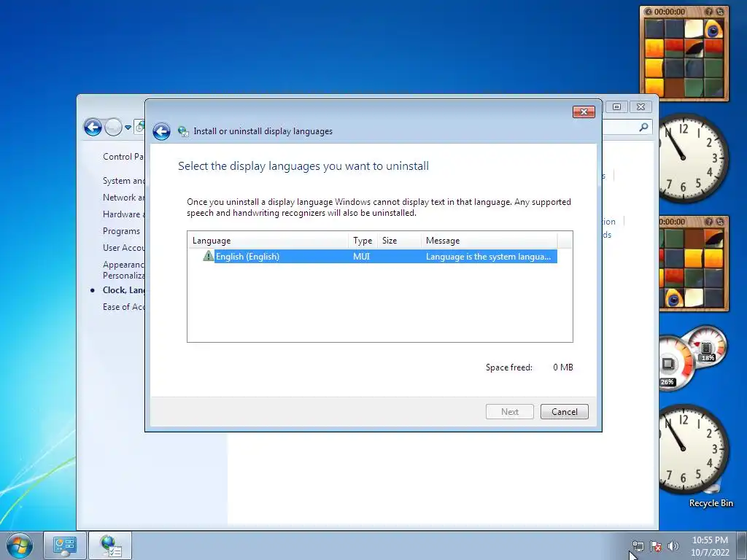
Task: Close the uninstall display languages dialog
Action: [x=584, y=112]
